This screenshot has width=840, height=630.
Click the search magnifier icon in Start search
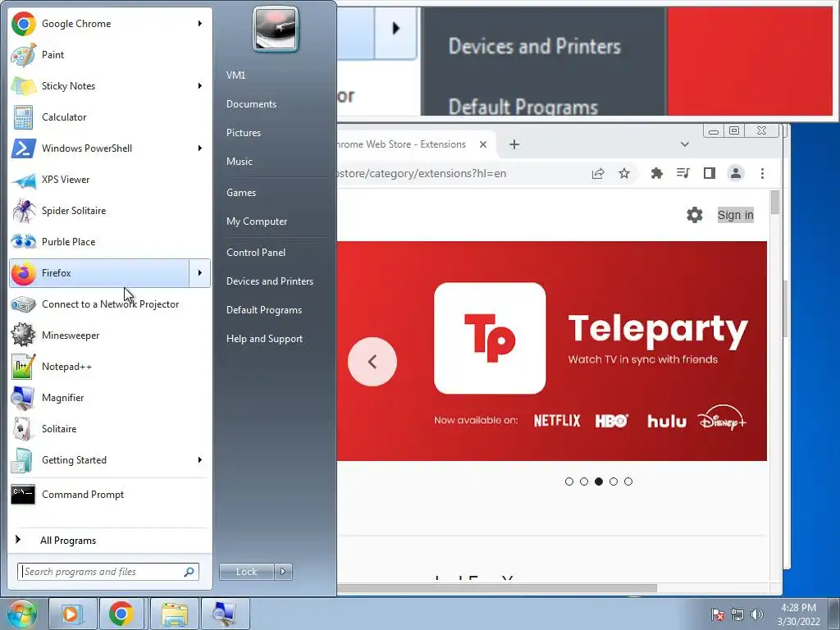(x=189, y=572)
